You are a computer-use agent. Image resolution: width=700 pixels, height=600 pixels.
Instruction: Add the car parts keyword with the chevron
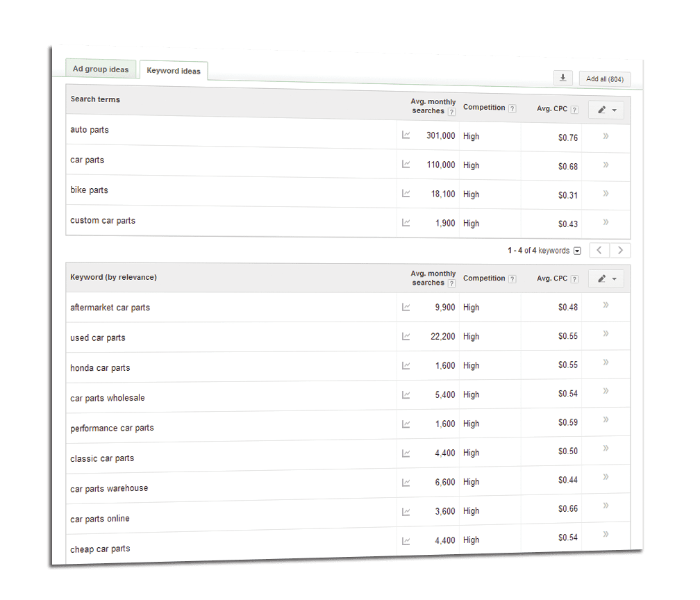pyautogui.click(x=606, y=163)
